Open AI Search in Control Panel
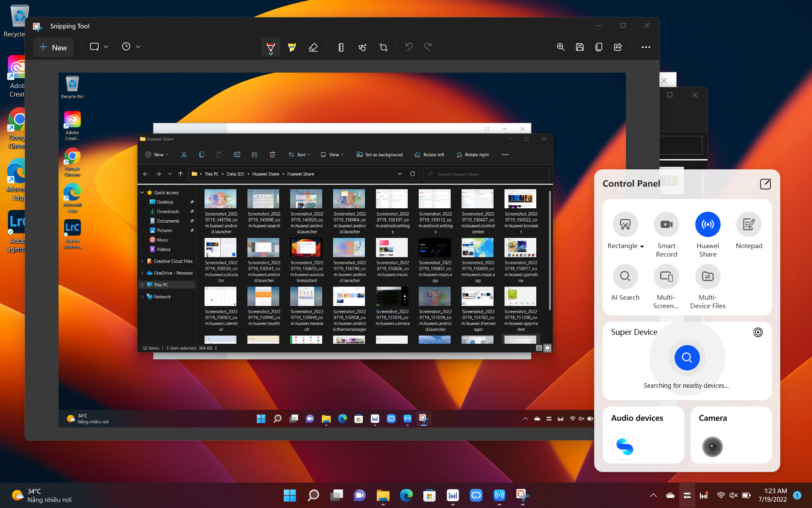Screen dimensions: 812x508 pos(625,276)
